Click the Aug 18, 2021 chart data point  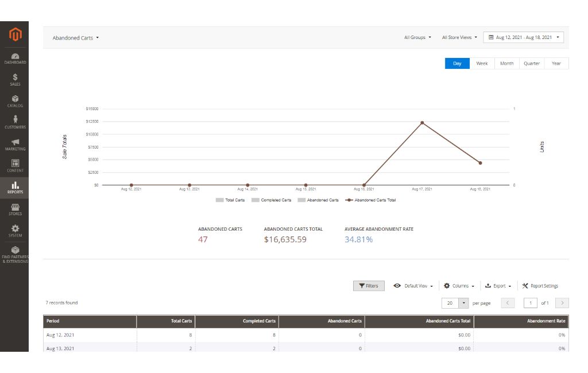pyautogui.click(x=480, y=163)
